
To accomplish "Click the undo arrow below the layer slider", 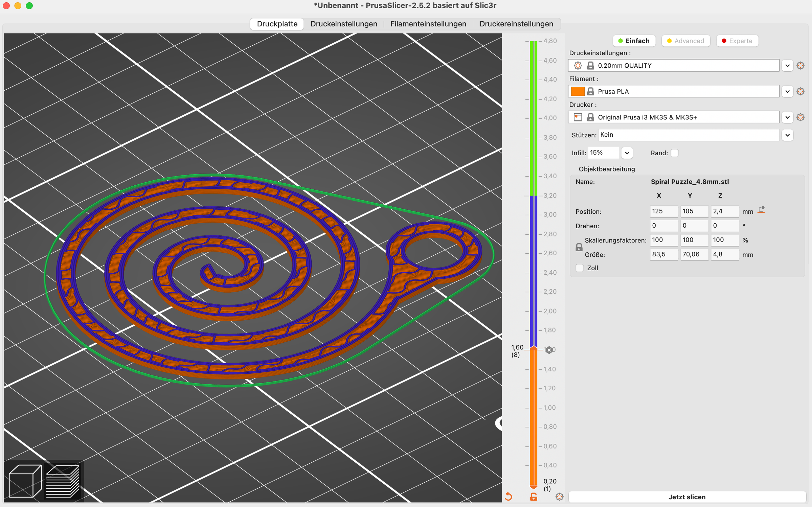I will tap(509, 496).
